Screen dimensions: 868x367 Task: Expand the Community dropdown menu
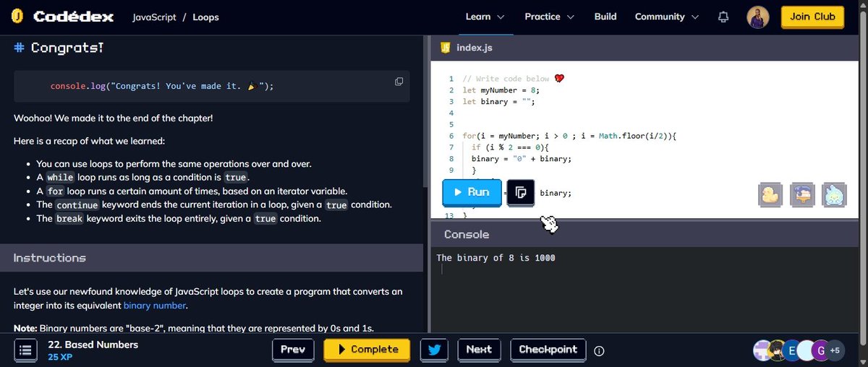pos(667,17)
